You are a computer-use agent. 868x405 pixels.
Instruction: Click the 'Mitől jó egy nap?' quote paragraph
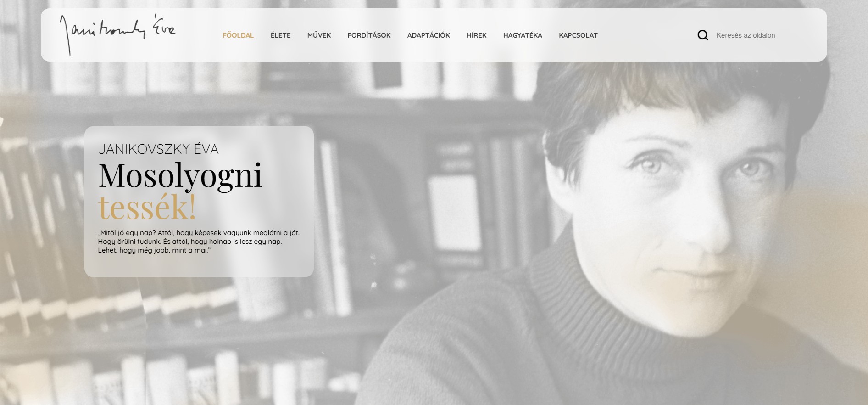pyautogui.click(x=199, y=242)
